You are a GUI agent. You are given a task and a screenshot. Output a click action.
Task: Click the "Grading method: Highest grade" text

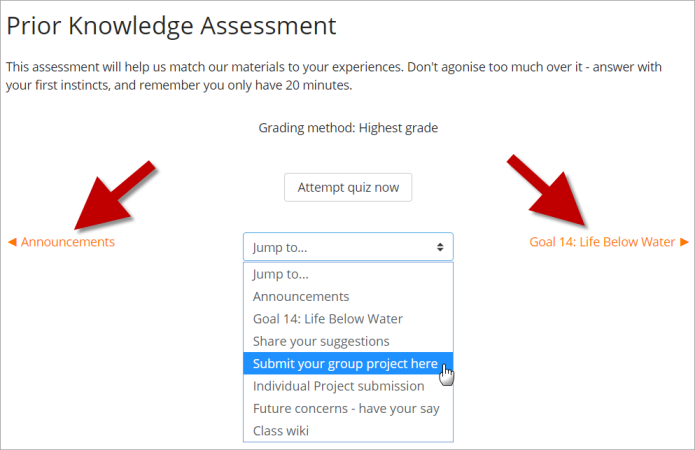pos(347,128)
